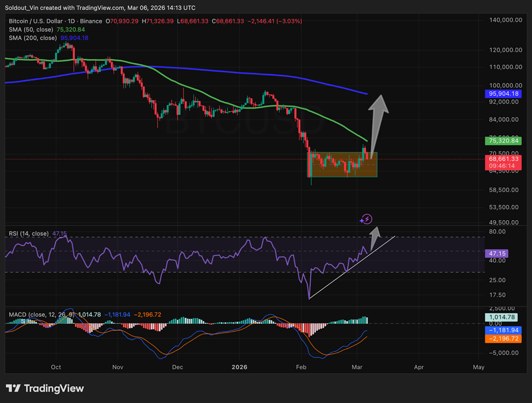This screenshot has width=532, height=403.
Task: Click the blue 95,904.18 price axis tag
Action: click(503, 94)
